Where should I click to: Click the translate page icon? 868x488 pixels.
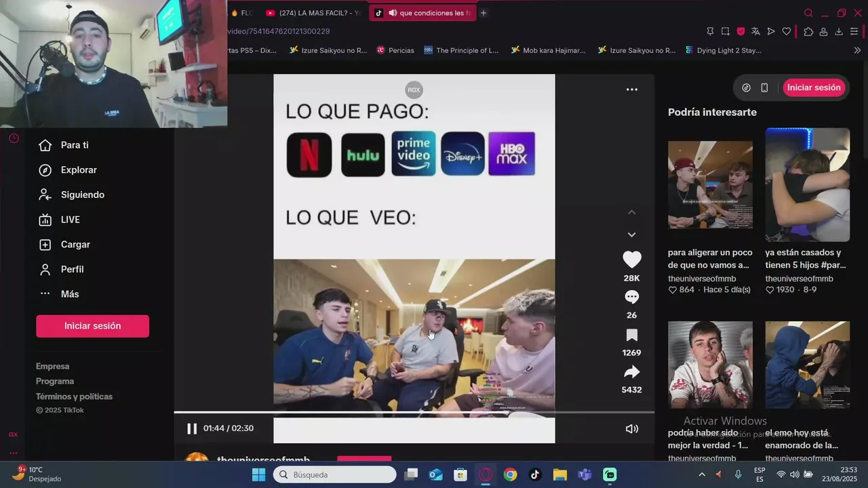pos(755,31)
